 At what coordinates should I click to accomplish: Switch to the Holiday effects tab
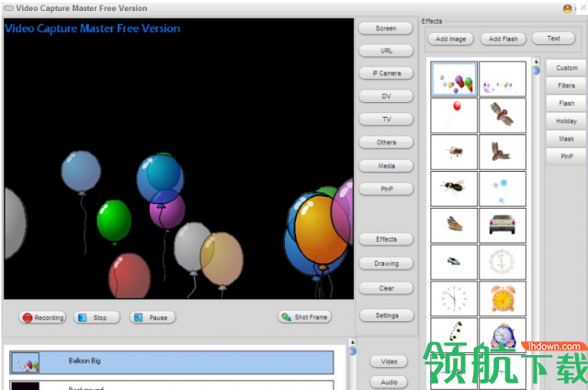coord(566,120)
